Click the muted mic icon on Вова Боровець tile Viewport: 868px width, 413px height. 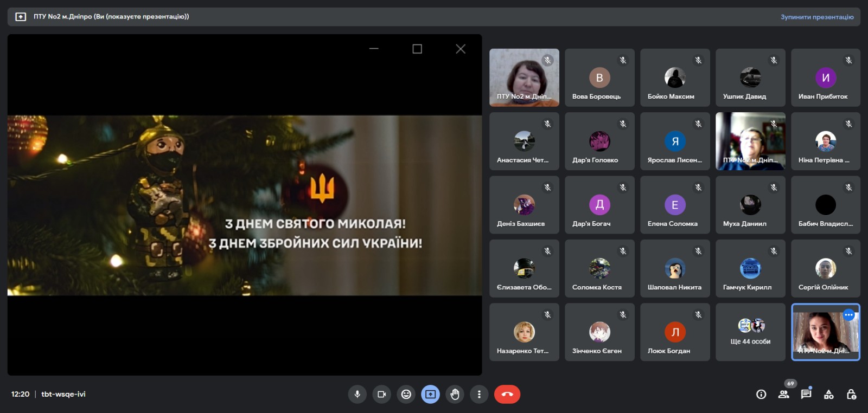coord(623,60)
